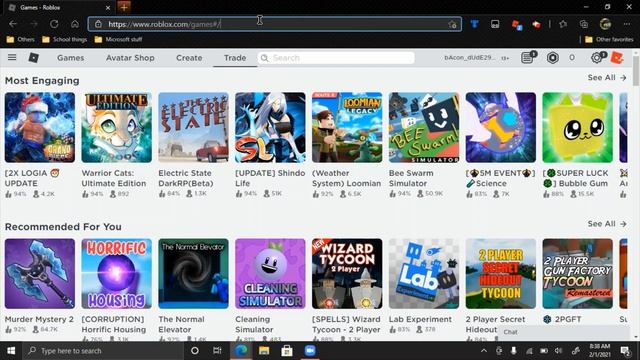The image size is (640, 360).
Task: Click See All for Recommended For You
Action: click(x=607, y=224)
